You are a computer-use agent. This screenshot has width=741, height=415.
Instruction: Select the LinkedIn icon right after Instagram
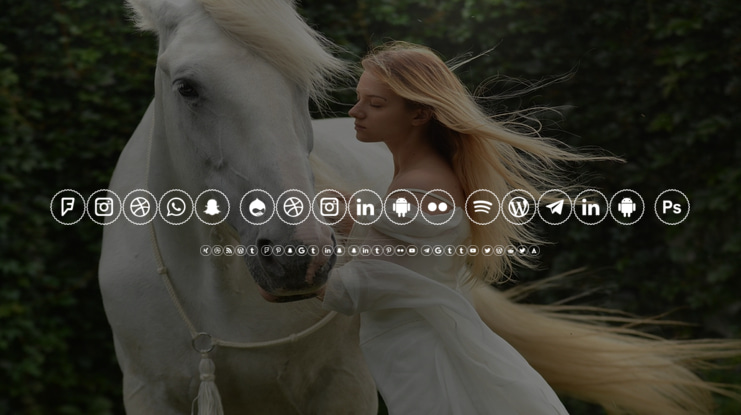365,207
